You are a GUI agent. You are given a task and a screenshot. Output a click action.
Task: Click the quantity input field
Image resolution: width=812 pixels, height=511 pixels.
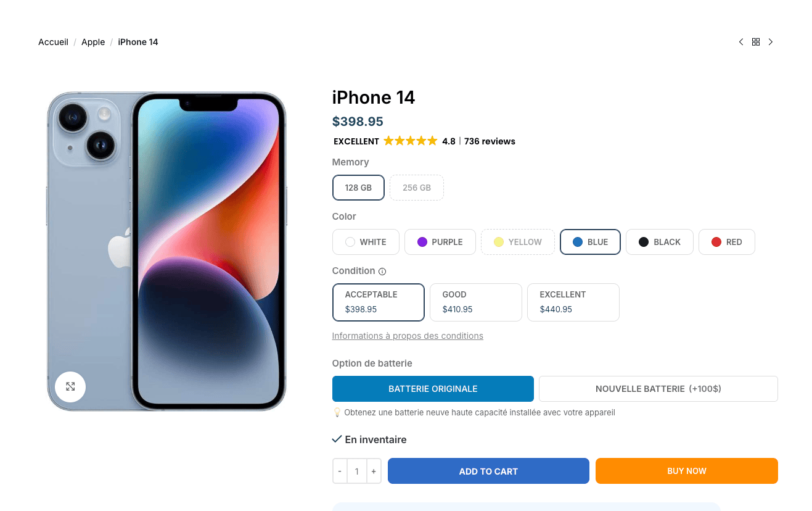(x=357, y=471)
